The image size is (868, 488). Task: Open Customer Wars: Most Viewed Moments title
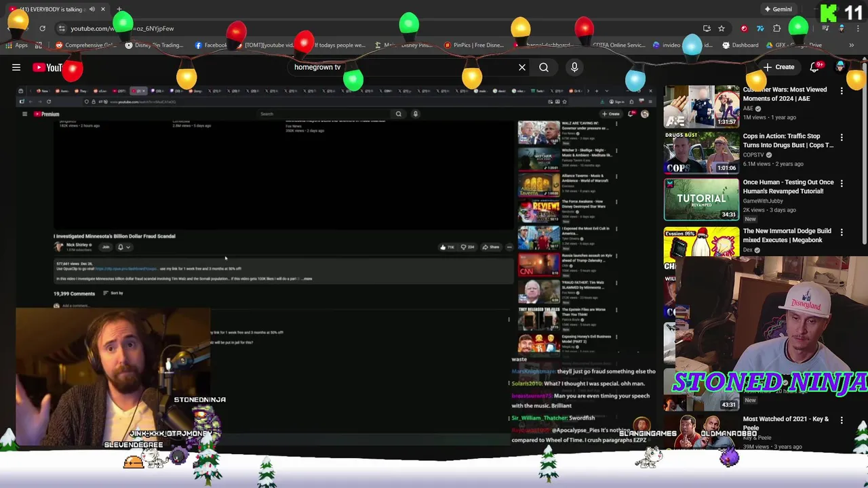pos(785,94)
